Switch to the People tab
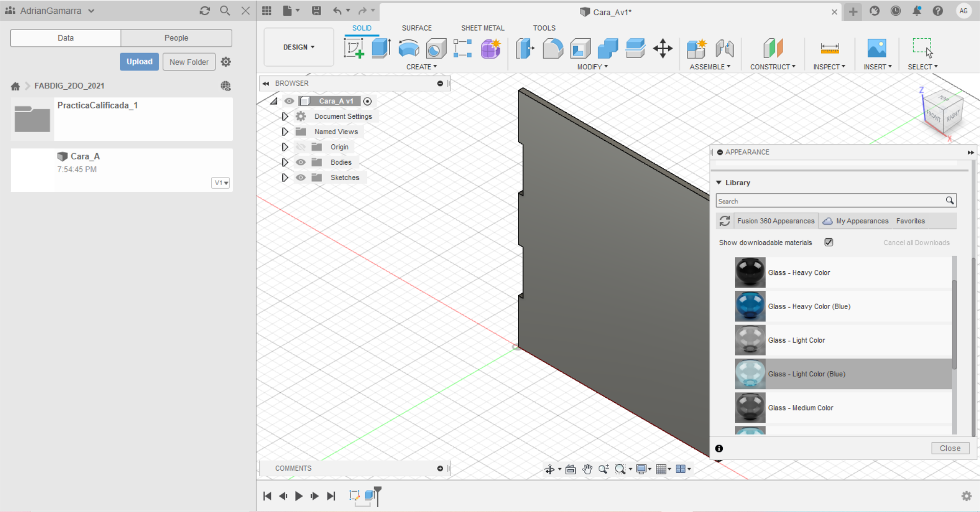 coord(176,38)
